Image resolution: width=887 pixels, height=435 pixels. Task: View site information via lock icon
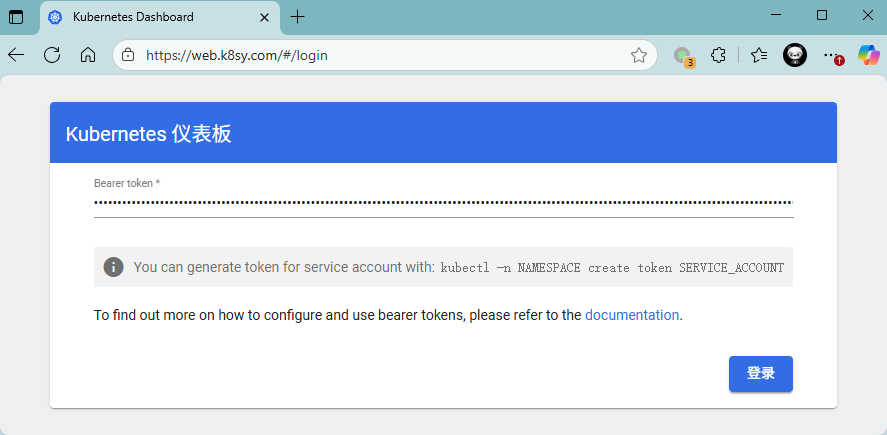(x=127, y=56)
